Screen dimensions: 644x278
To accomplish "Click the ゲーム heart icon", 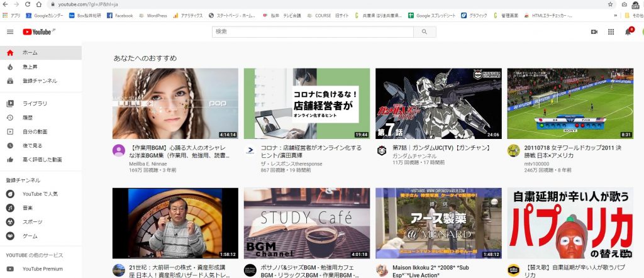I will coord(10,236).
